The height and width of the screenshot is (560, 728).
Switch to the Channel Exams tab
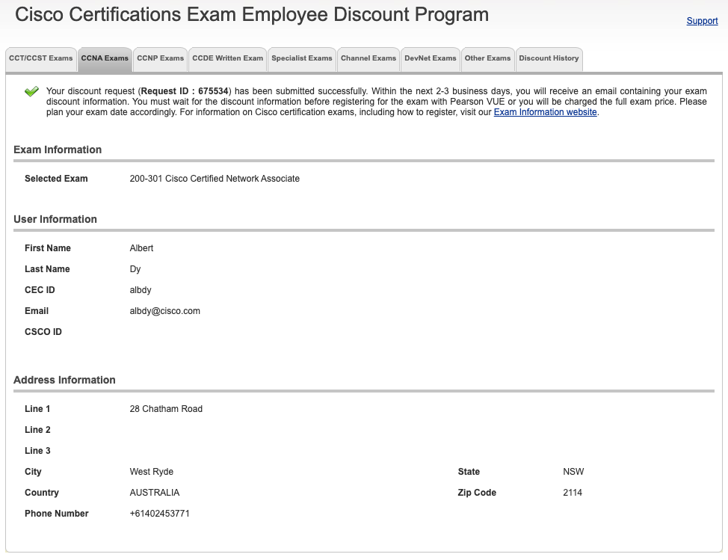tap(368, 58)
